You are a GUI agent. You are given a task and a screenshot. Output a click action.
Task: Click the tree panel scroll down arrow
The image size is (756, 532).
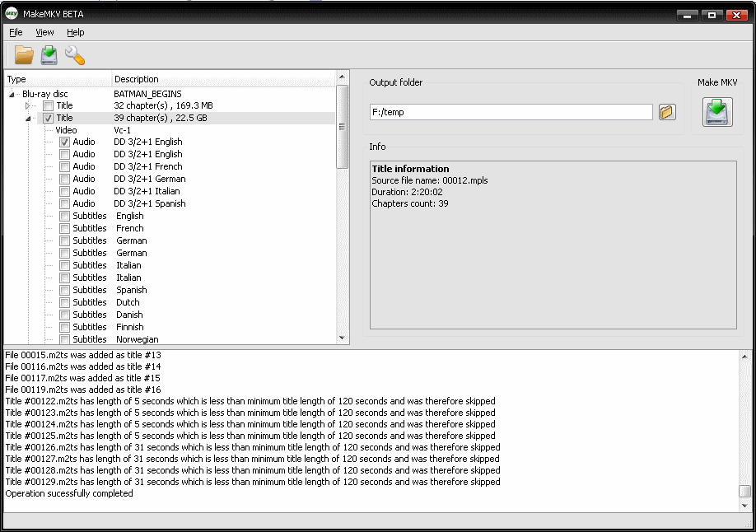click(x=342, y=338)
